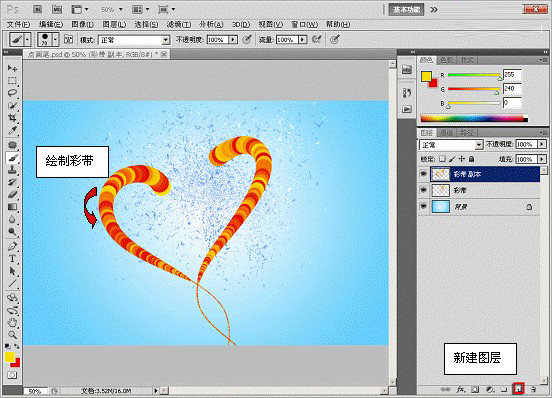Hide the 彩带 layer
The height and width of the screenshot is (398, 552).
[423, 190]
